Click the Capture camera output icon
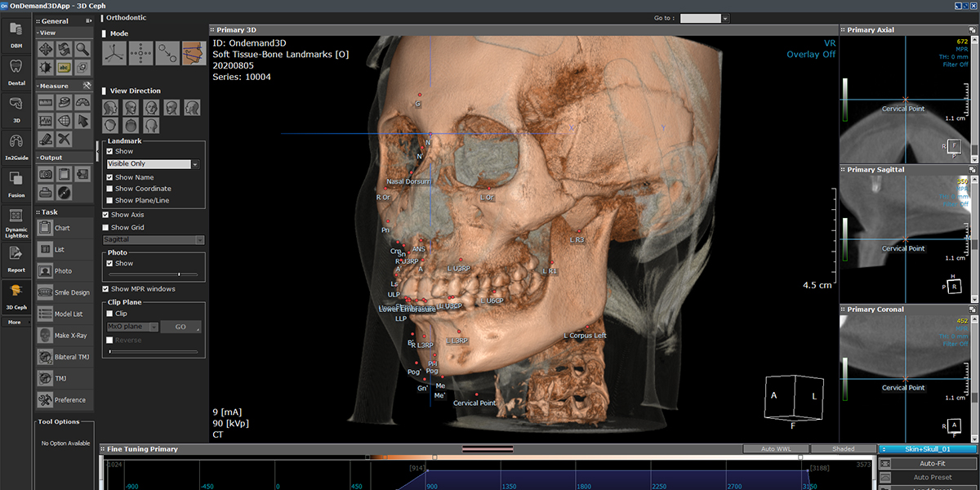This screenshot has height=490, width=980. pos(46,174)
